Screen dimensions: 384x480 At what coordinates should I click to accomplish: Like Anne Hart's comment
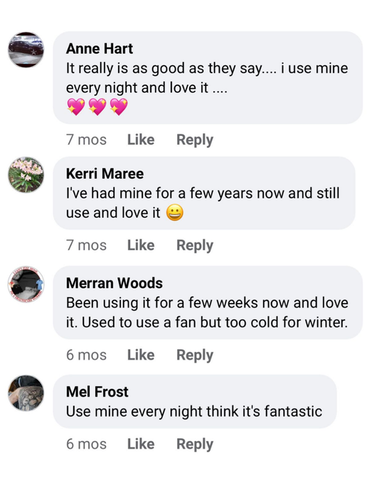tap(141, 140)
